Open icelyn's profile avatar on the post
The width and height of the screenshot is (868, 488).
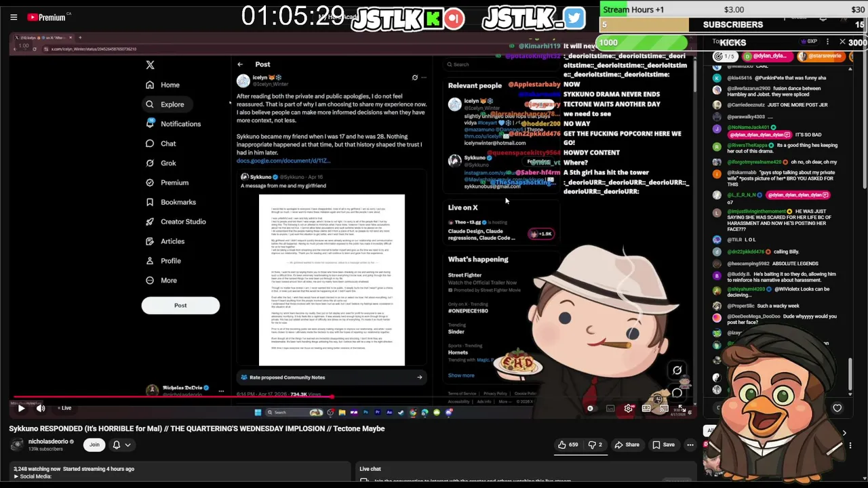pyautogui.click(x=243, y=81)
